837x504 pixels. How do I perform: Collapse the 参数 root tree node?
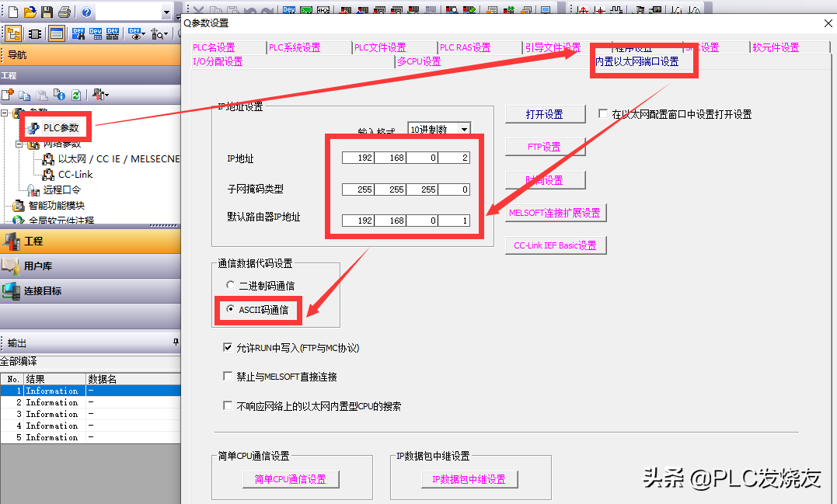[x=5, y=113]
